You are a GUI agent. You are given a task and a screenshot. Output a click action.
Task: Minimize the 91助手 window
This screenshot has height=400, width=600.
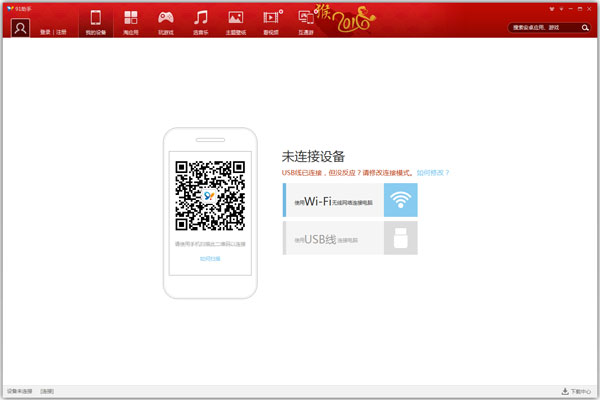pyautogui.click(x=571, y=9)
